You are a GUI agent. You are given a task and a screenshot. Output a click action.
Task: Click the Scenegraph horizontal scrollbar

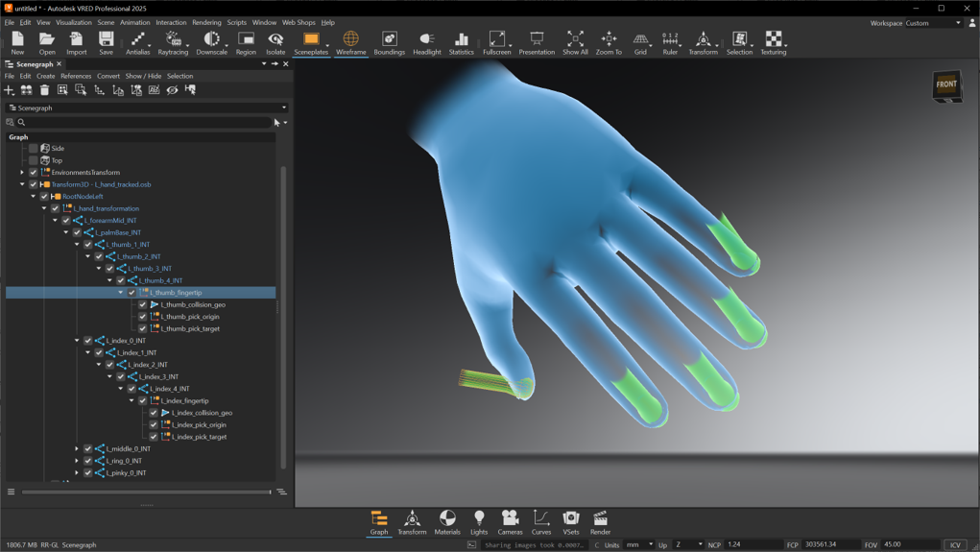coord(146,492)
